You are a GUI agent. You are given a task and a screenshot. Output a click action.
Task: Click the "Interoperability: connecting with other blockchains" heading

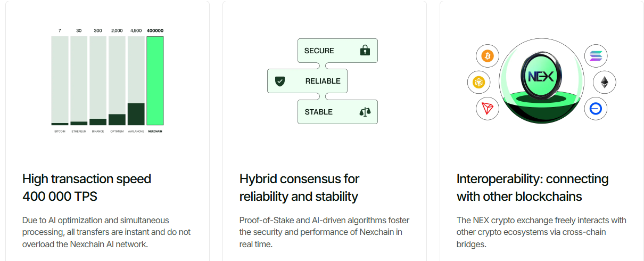(532, 187)
